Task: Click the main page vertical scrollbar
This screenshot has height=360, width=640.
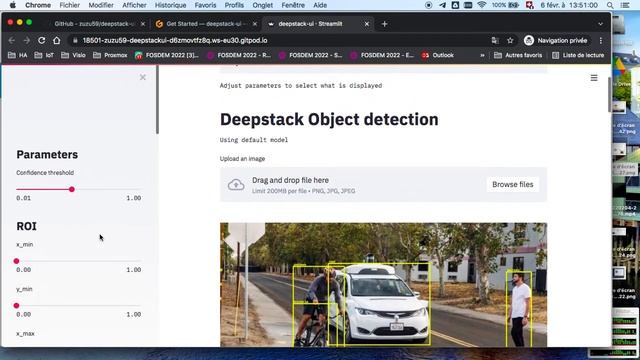Action: [609, 94]
